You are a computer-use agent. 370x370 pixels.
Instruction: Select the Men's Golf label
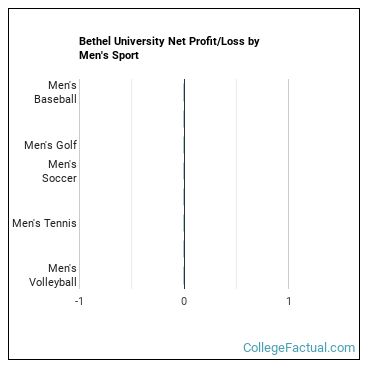[50, 145]
